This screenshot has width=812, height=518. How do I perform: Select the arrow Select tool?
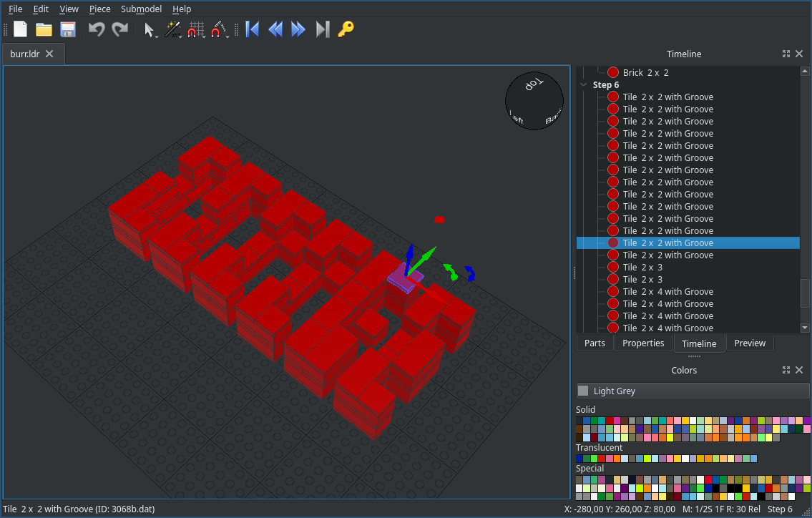[x=149, y=29]
